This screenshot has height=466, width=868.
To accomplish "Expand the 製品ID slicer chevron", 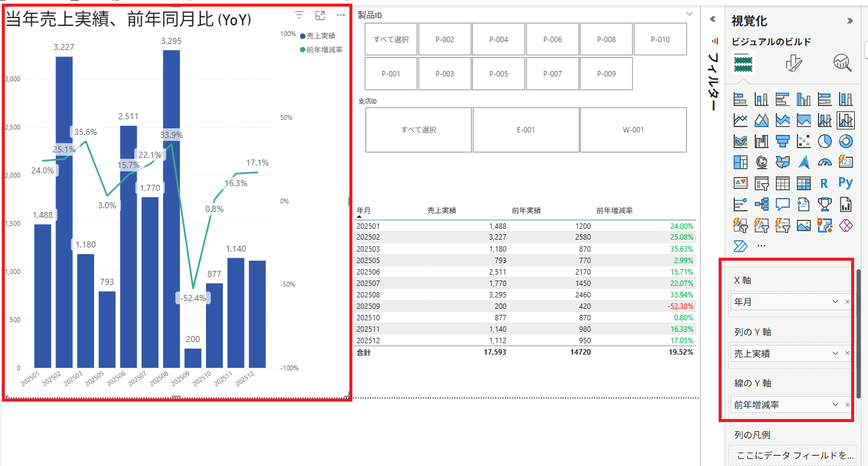I will point(690,14).
